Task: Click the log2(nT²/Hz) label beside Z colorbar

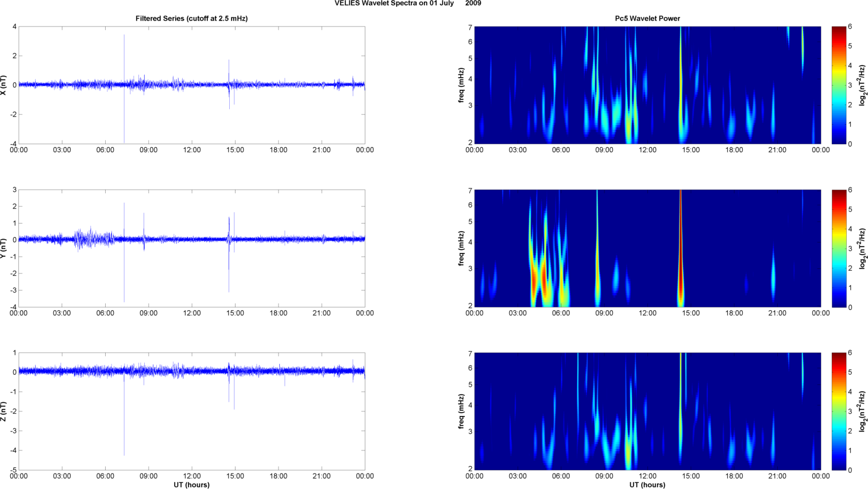Action: point(862,411)
